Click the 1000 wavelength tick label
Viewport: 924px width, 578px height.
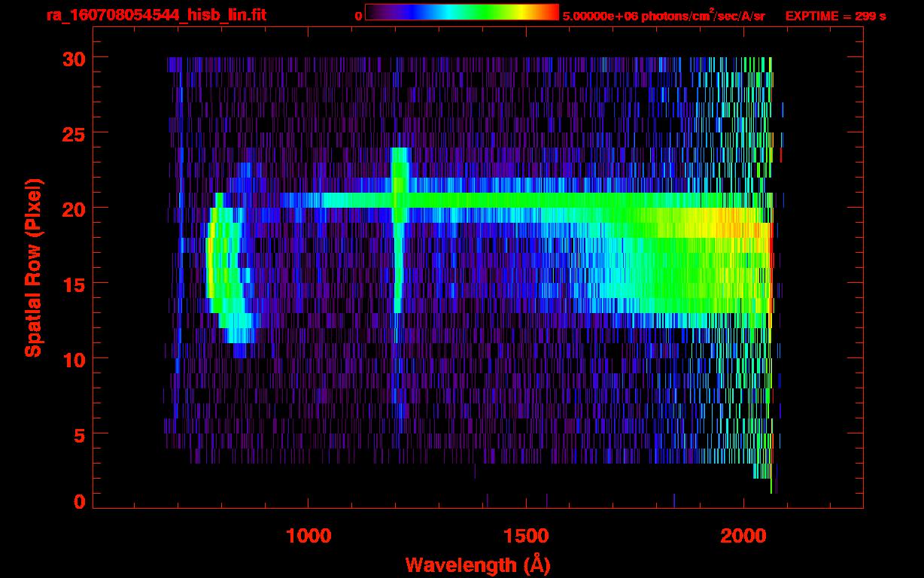(x=309, y=535)
